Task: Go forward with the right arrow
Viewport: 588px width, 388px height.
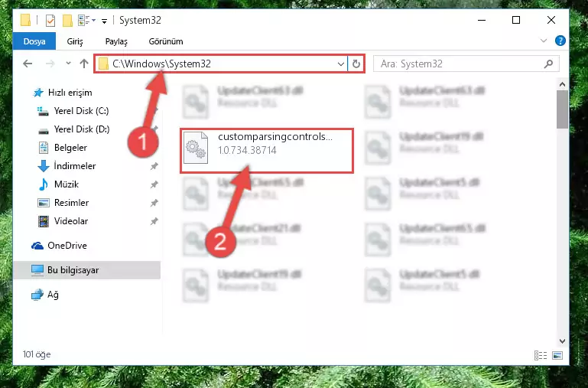Action: click(x=50, y=64)
